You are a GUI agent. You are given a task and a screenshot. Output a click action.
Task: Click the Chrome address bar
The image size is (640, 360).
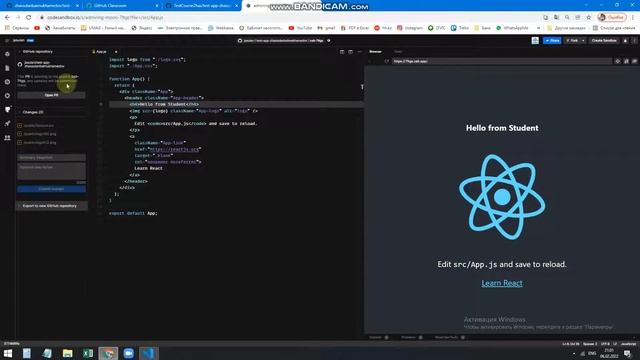[x=286, y=18]
